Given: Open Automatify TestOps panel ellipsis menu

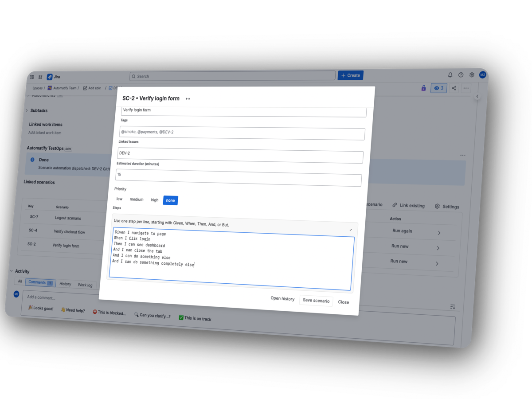Looking at the screenshot, I should 463,155.
